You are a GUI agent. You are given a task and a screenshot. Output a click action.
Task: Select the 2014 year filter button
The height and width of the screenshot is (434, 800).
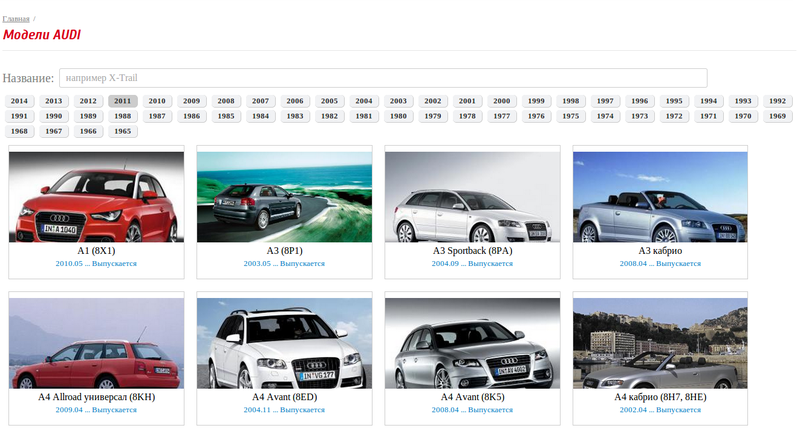click(19, 101)
